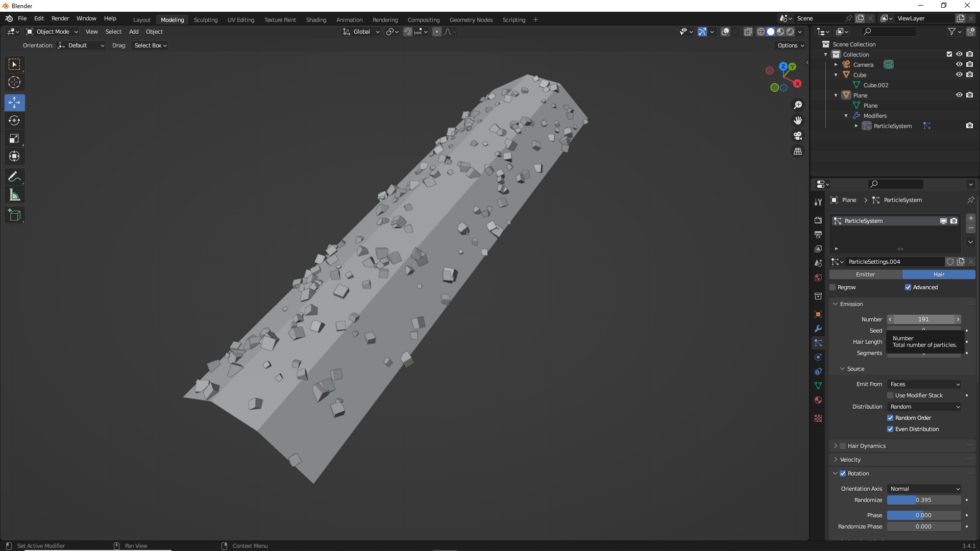The width and height of the screenshot is (980, 551).
Task: Open the Render menu
Action: tap(60, 18)
